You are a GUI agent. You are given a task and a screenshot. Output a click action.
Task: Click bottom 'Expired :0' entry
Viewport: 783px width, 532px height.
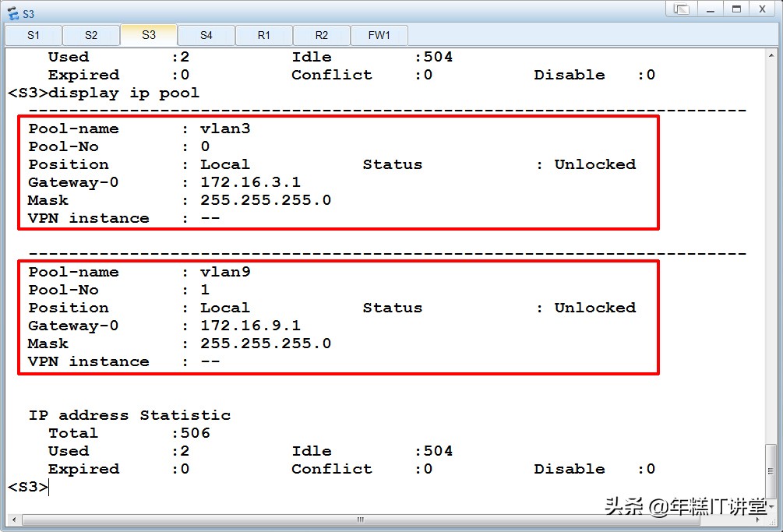119,469
